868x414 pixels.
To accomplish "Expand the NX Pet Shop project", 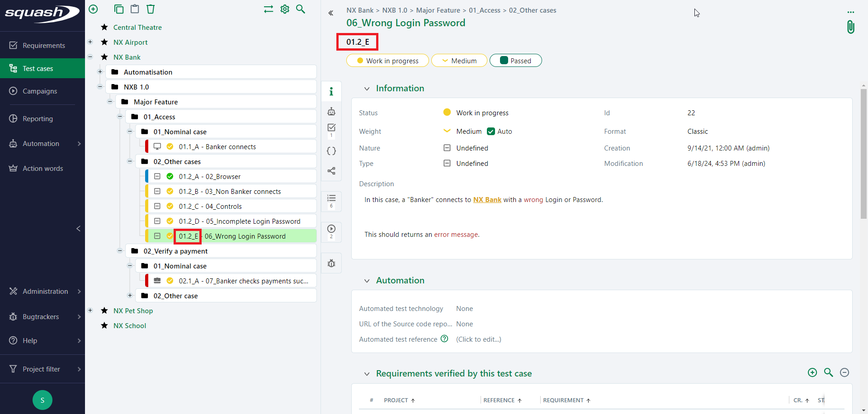I will [90, 310].
